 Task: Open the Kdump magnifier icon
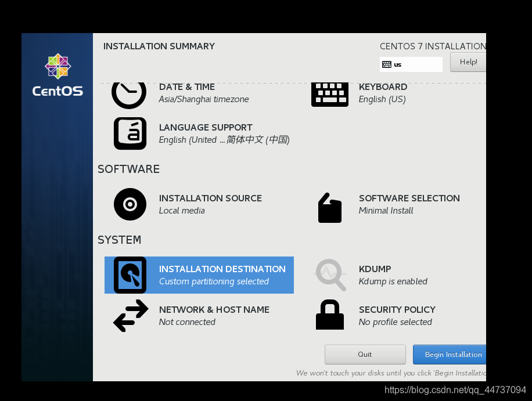tap(331, 275)
